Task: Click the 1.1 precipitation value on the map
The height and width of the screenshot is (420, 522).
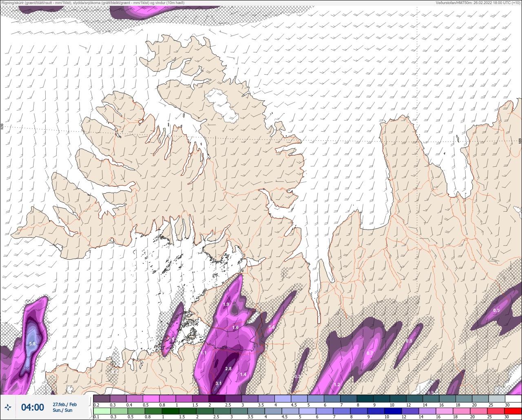Action: click(x=203, y=353)
